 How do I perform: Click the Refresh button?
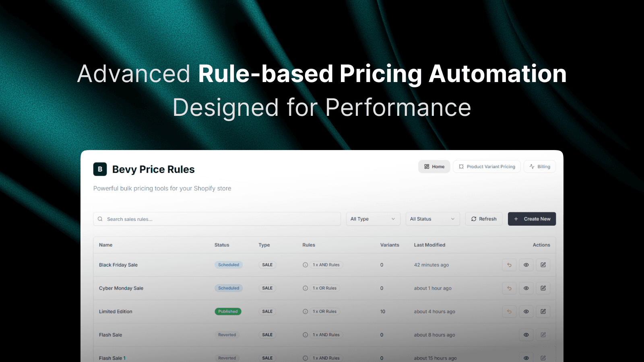click(x=484, y=219)
